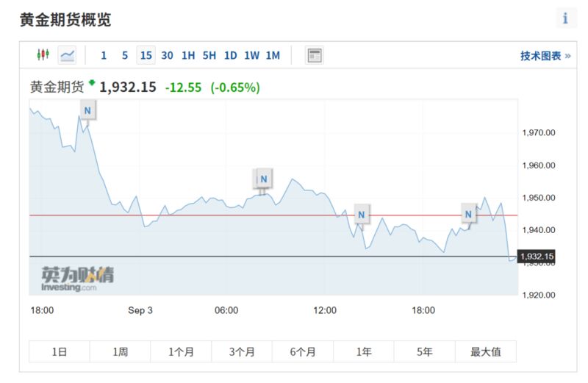Viewport: 588px width, 383px height.
Task: Open the N marker after 12:00
Action: (362, 215)
